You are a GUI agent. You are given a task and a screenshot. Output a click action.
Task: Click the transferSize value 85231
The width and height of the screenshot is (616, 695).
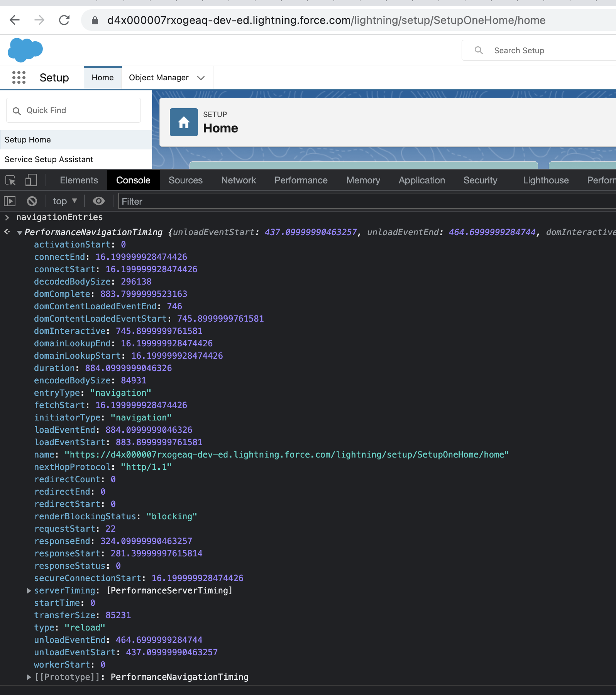(x=118, y=615)
